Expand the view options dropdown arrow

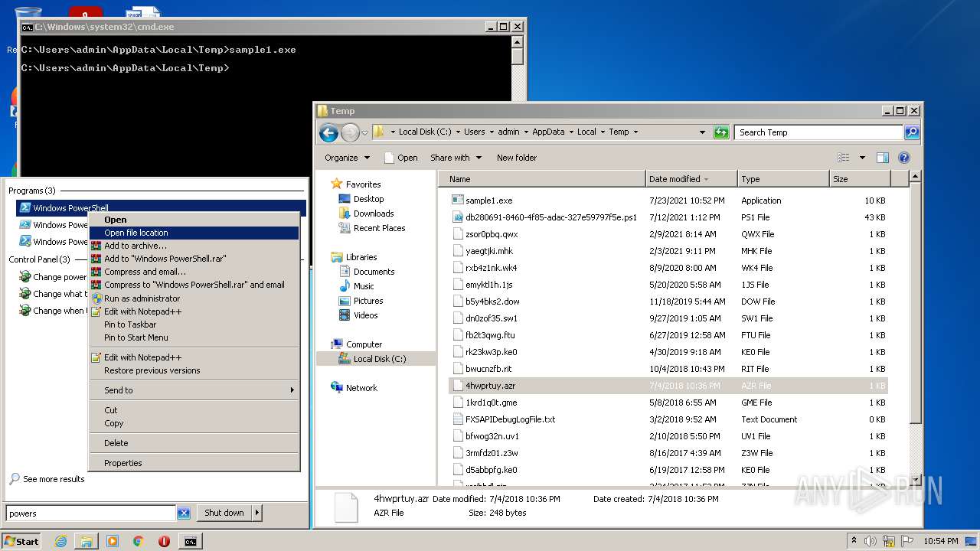[861, 158]
